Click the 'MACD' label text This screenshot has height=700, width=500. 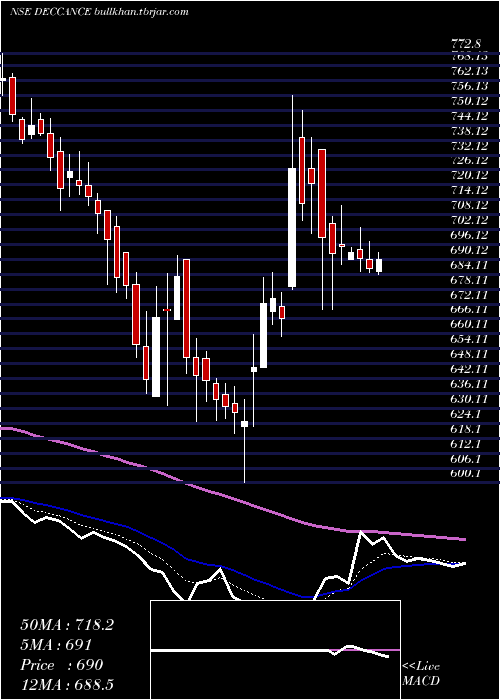[x=421, y=681]
